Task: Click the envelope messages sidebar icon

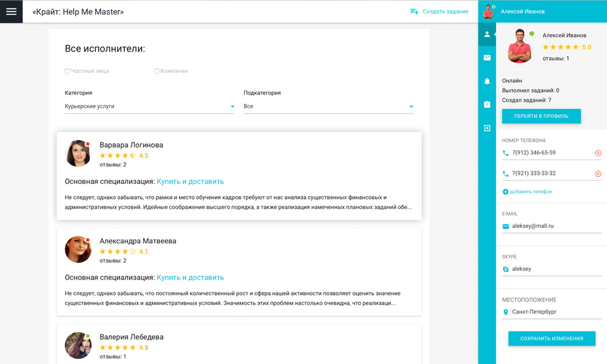Action: pos(487,58)
